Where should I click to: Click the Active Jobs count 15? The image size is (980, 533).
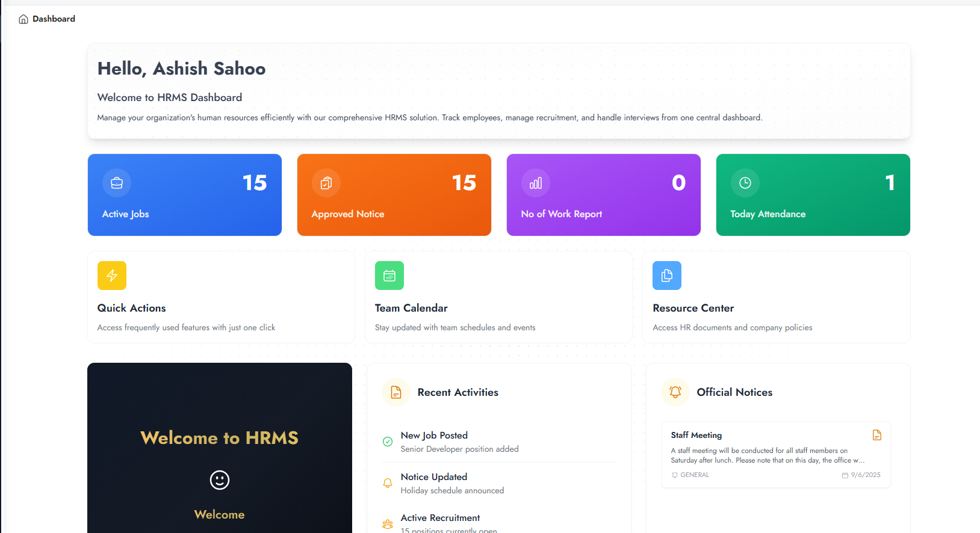255,183
